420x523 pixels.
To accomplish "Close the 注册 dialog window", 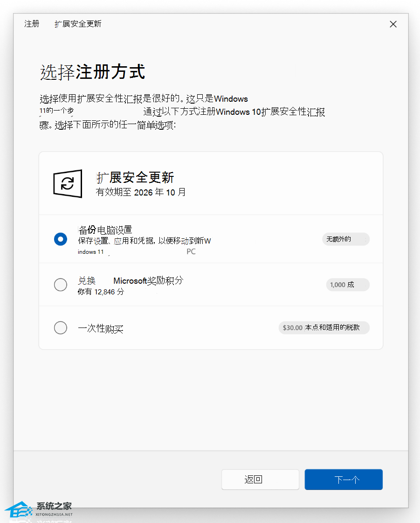I will point(393,24).
